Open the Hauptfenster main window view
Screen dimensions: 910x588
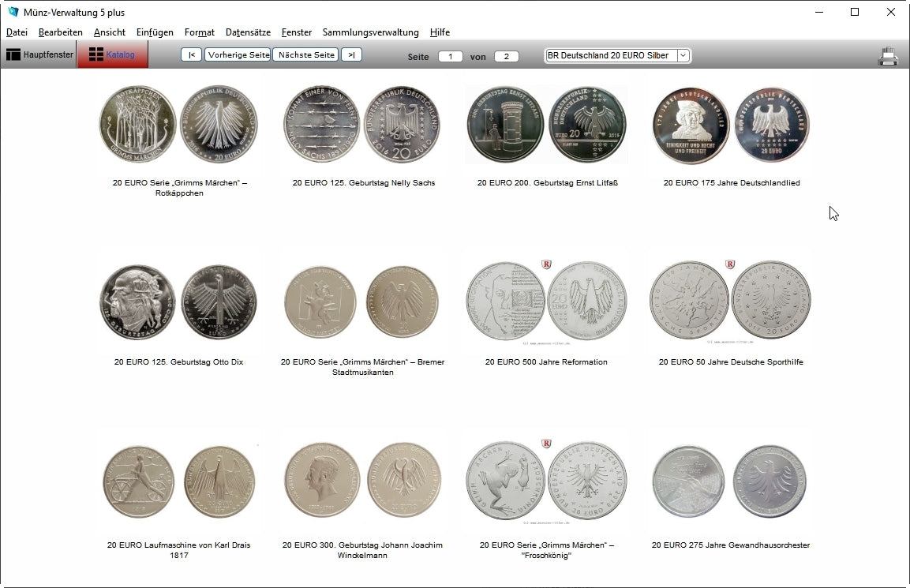coord(39,55)
